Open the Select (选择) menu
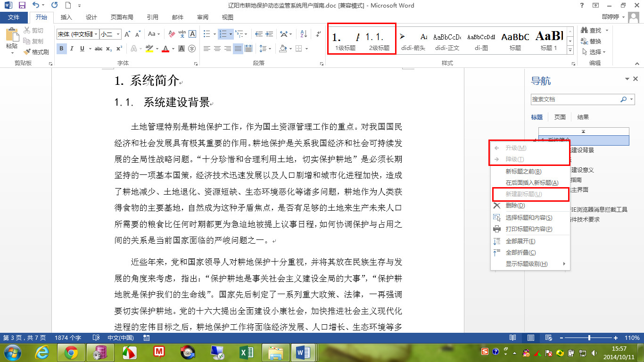644x362 pixels. (594, 52)
